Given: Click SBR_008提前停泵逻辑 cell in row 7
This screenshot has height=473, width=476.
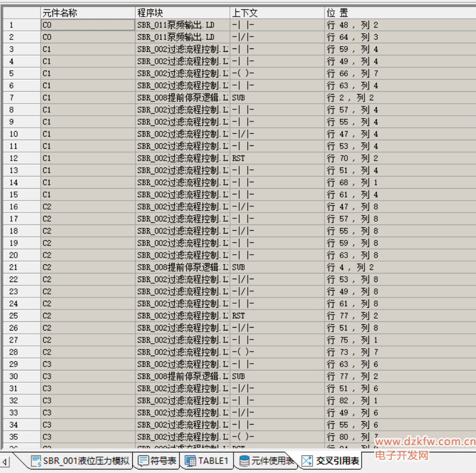Looking at the screenshot, I should pos(182,97).
